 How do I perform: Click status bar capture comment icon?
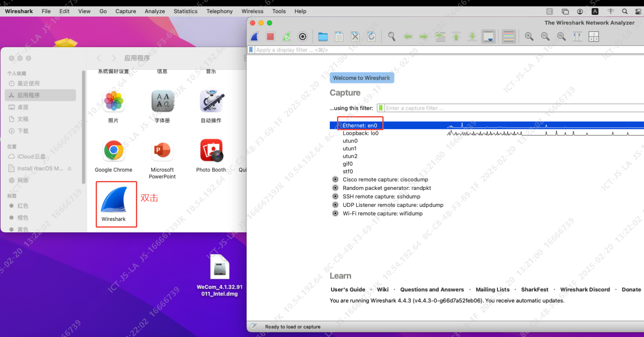tap(254, 326)
